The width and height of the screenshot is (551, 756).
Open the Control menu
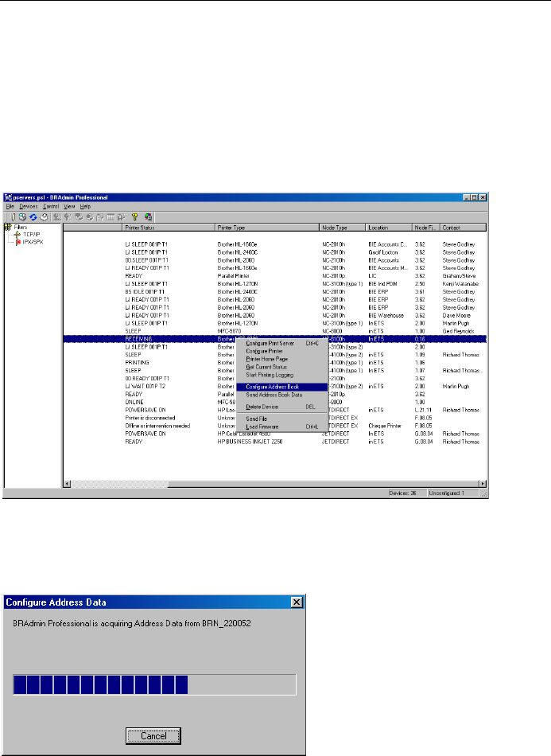pos(51,206)
